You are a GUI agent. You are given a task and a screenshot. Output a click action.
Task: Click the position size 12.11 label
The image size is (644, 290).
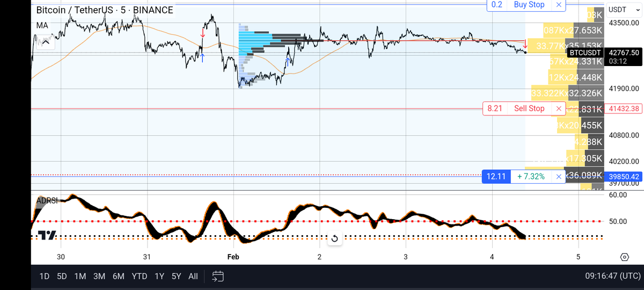tap(495, 176)
